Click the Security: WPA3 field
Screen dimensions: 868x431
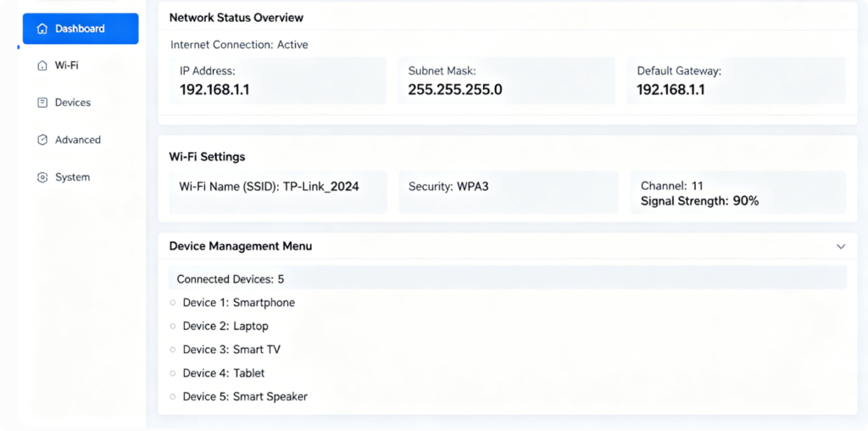click(x=509, y=193)
